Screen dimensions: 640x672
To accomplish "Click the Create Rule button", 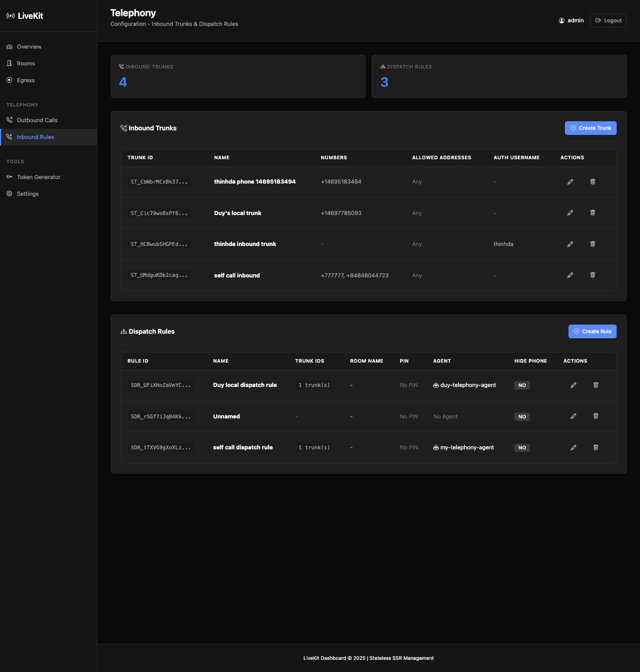I will point(592,331).
